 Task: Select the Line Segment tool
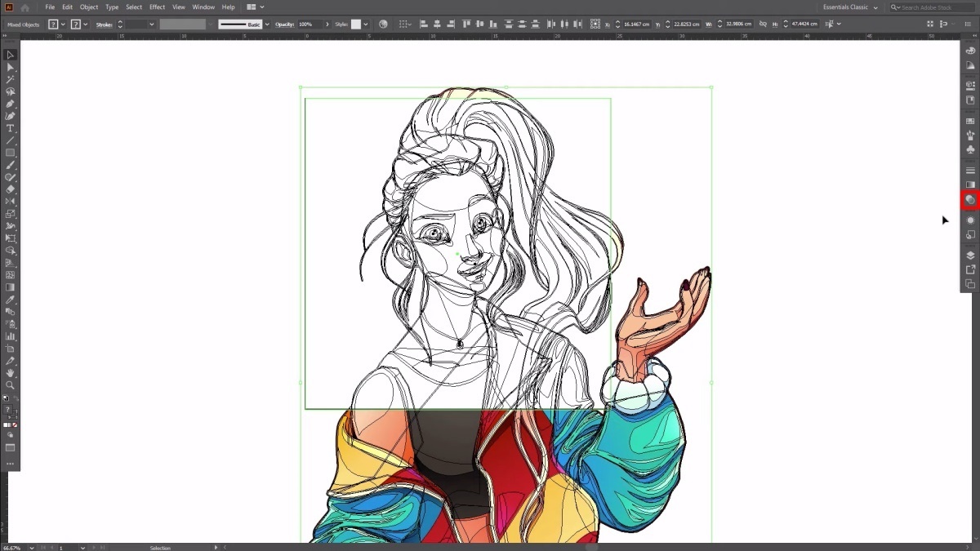[11, 140]
